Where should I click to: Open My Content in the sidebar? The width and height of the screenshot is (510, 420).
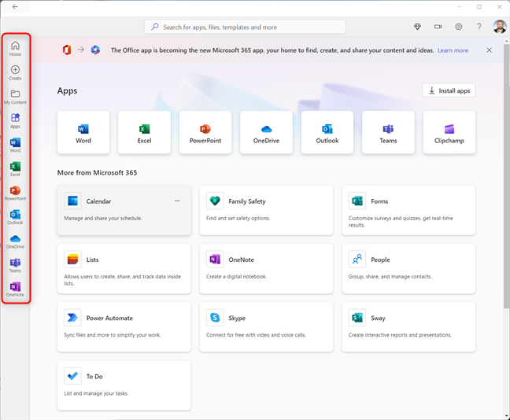tap(15, 97)
